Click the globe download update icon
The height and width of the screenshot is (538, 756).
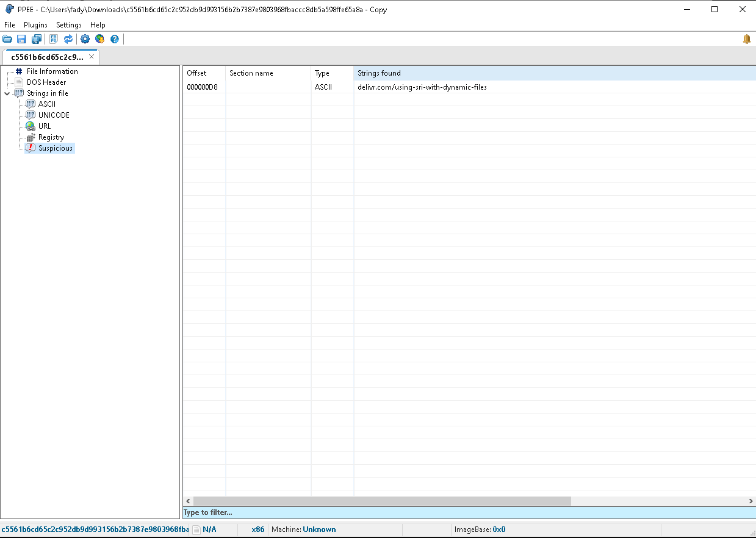tap(99, 39)
